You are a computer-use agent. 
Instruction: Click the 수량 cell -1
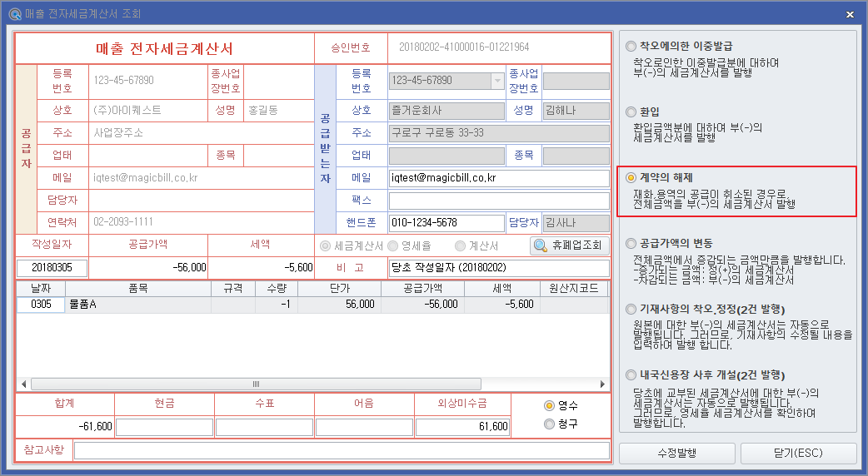coord(277,305)
